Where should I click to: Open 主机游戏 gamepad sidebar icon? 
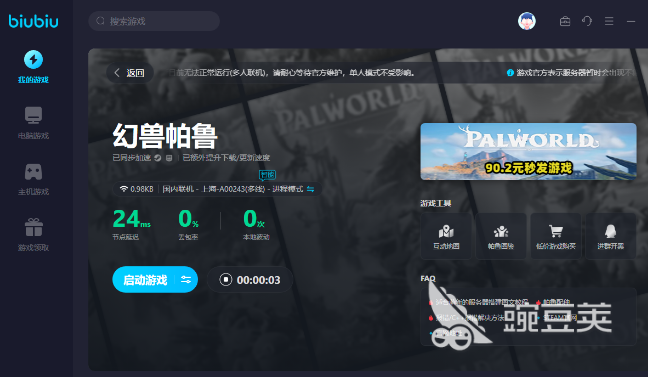pyautogui.click(x=33, y=172)
